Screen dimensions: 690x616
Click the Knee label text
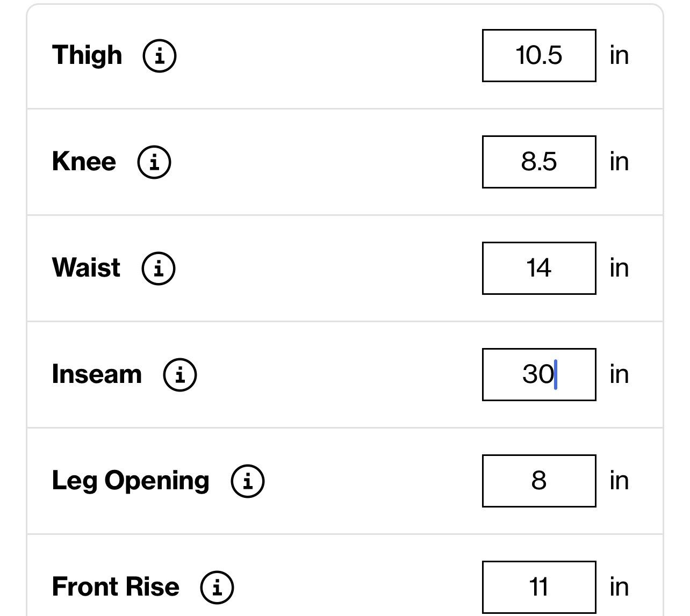click(x=84, y=162)
